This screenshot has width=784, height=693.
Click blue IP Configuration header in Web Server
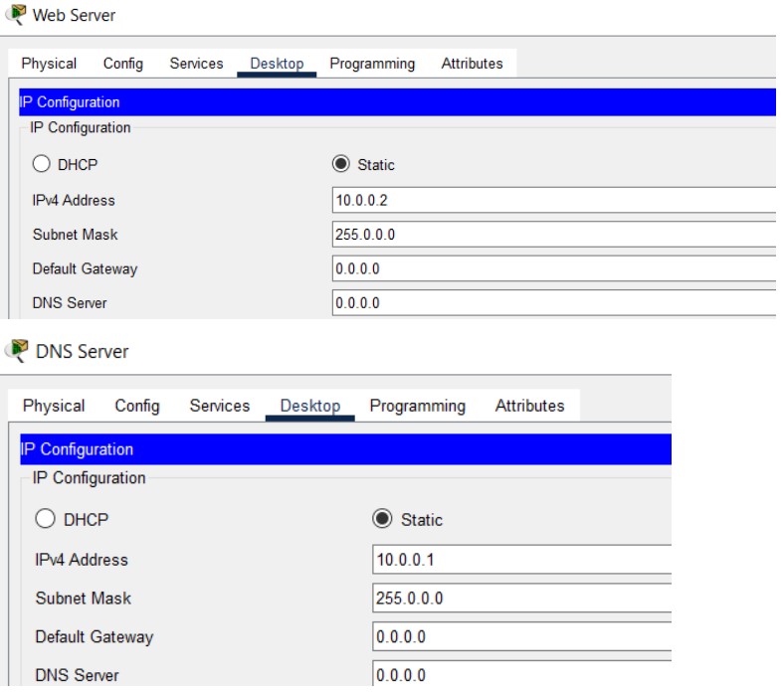point(398,102)
